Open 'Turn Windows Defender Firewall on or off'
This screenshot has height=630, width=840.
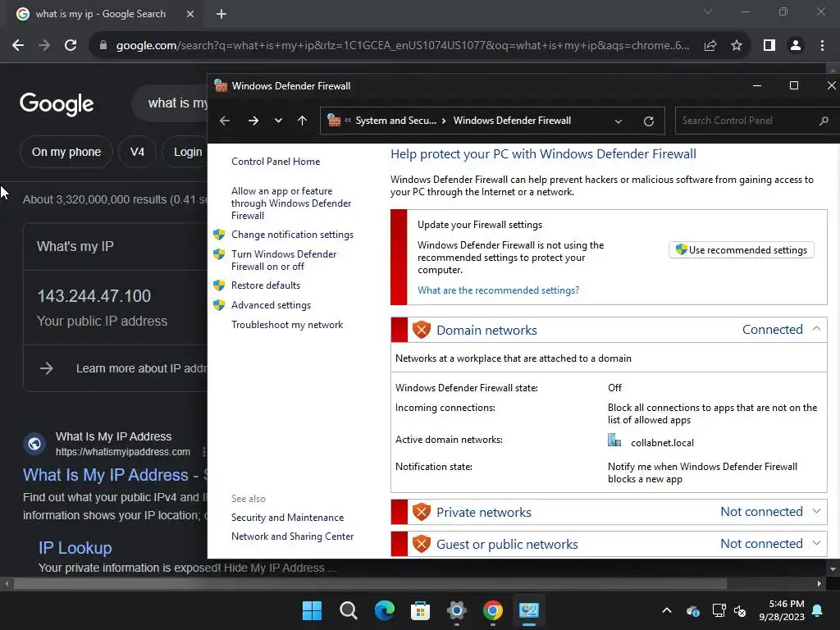click(x=284, y=260)
